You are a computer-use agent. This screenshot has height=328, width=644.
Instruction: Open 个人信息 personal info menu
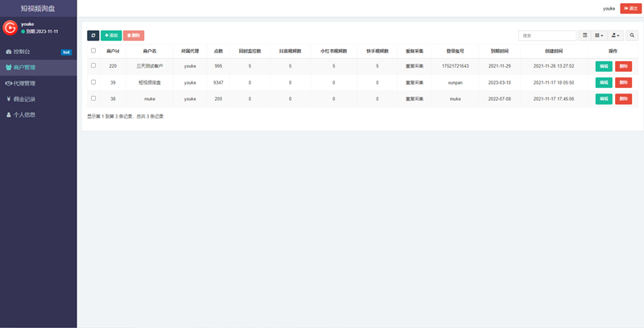[x=24, y=114]
